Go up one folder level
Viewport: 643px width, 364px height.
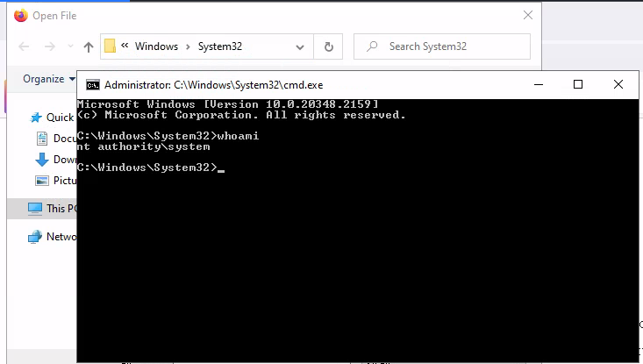click(x=89, y=46)
